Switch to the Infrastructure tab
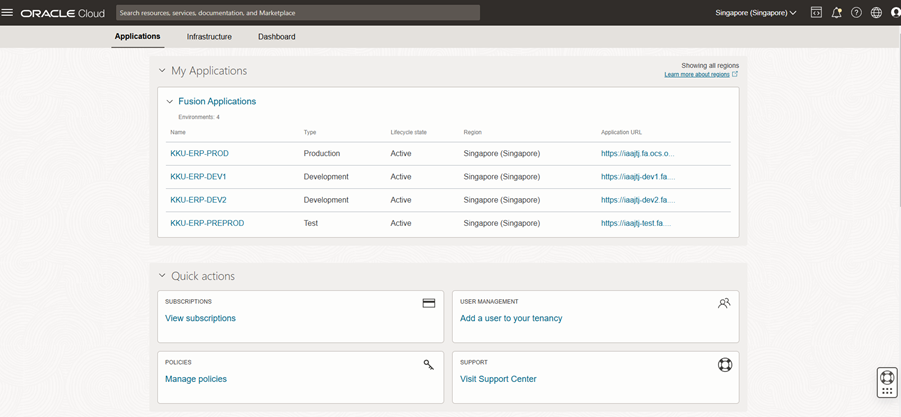 [209, 37]
